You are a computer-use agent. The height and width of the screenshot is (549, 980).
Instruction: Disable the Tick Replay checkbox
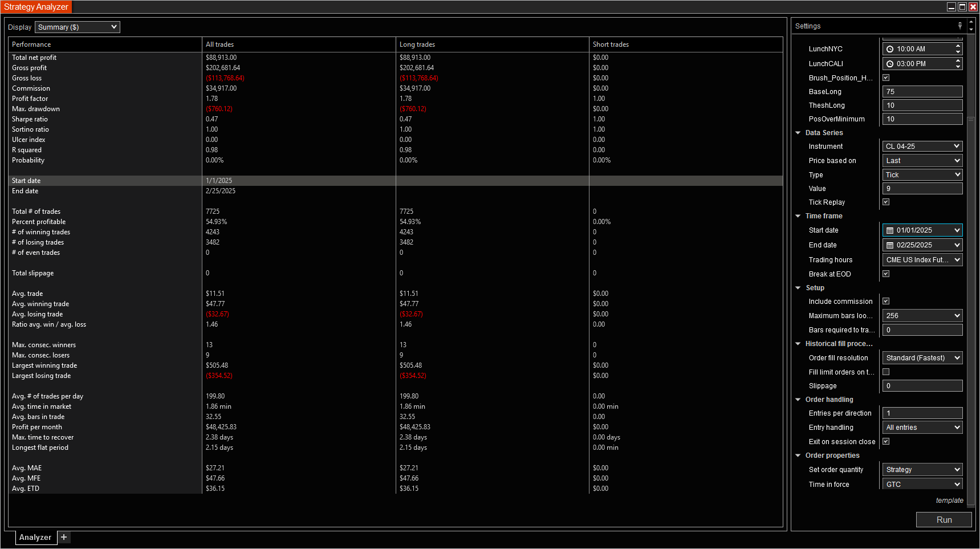tap(886, 202)
